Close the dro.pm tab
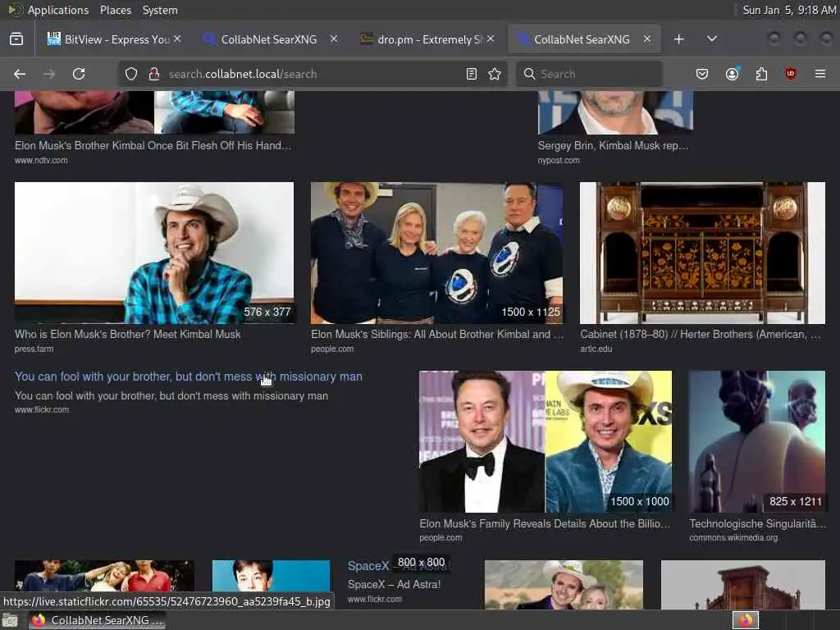Image resolution: width=840 pixels, height=630 pixels. 491,39
